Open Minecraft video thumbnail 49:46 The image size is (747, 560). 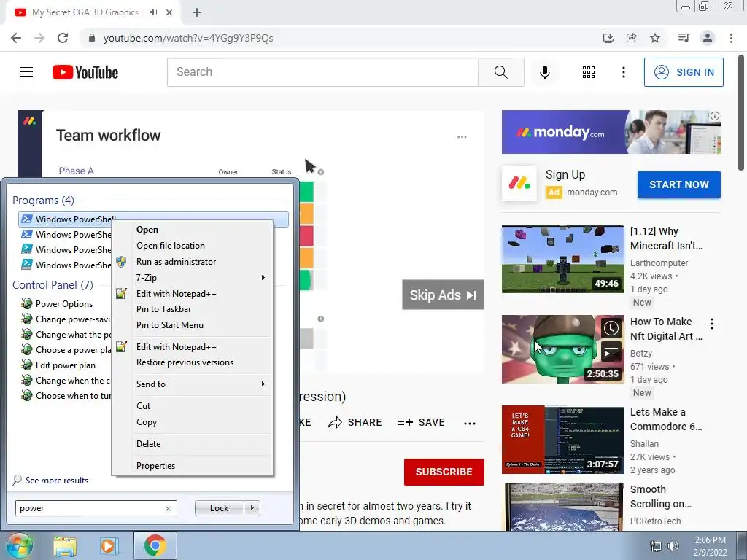(x=562, y=259)
